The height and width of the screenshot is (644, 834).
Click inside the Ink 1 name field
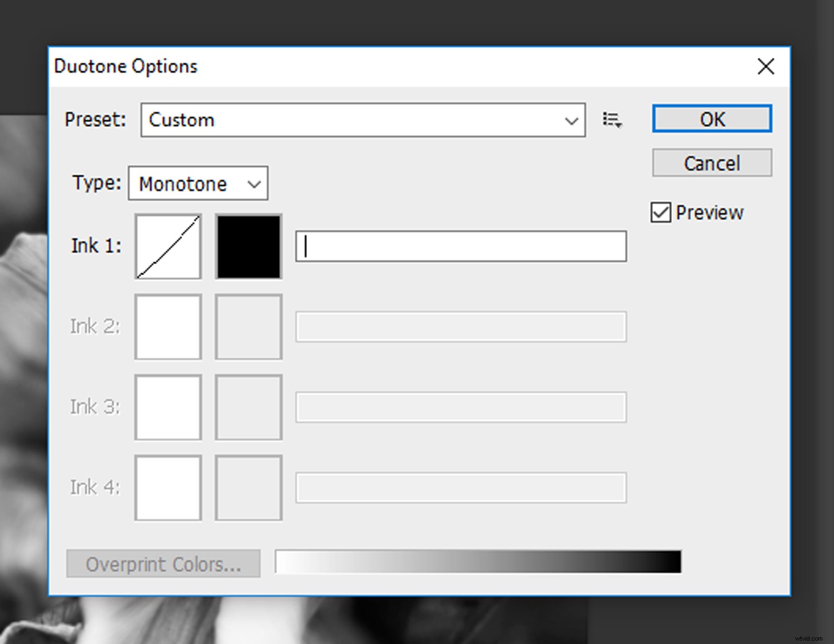coord(460,246)
